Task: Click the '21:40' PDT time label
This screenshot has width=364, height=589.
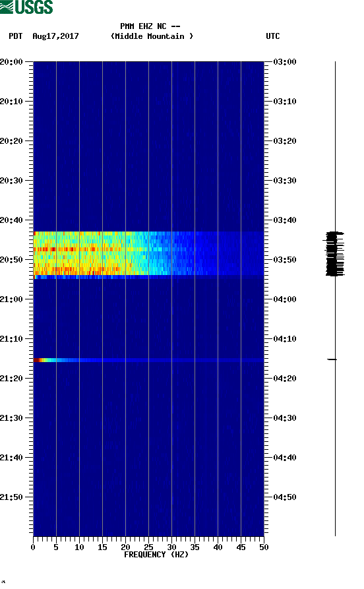Action: (x=11, y=458)
